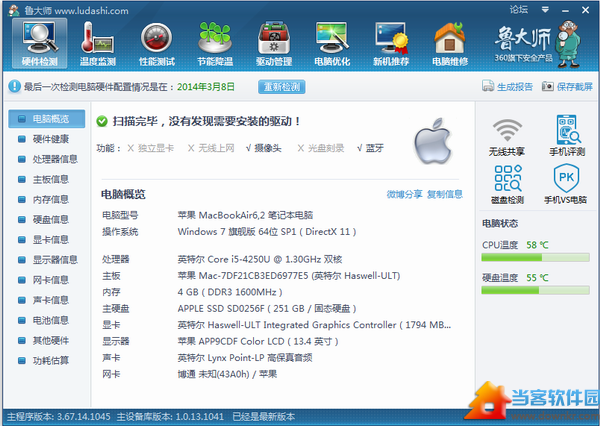
Task: Click 主程序版本 3.67.14.1045 in status bar
Action: click(x=59, y=416)
